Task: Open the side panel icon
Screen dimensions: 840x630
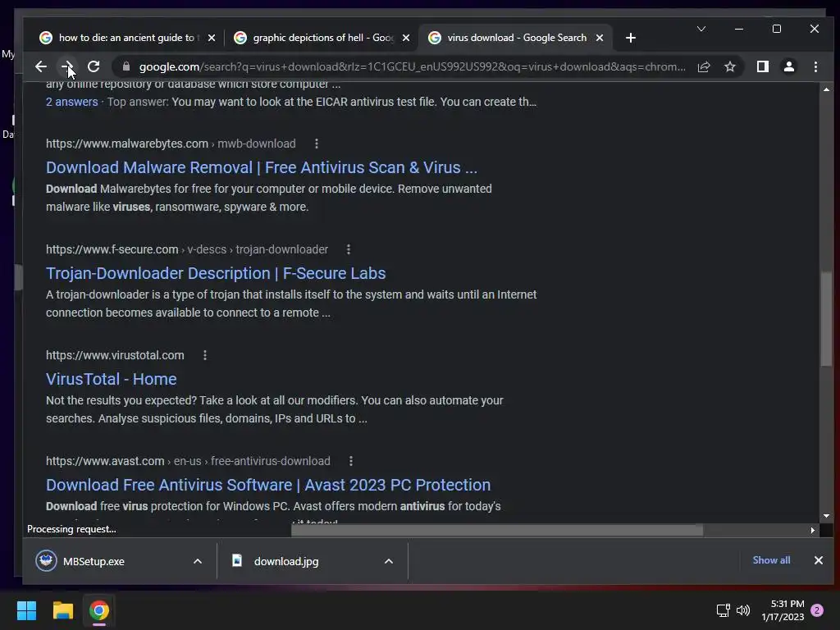Action: (762, 66)
